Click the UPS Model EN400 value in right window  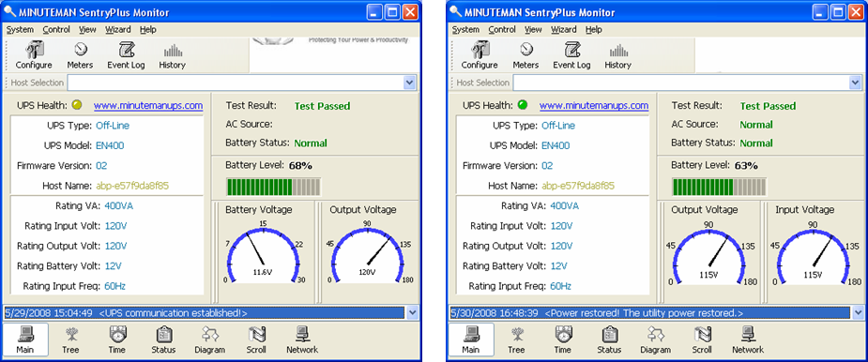pyautogui.click(x=556, y=145)
